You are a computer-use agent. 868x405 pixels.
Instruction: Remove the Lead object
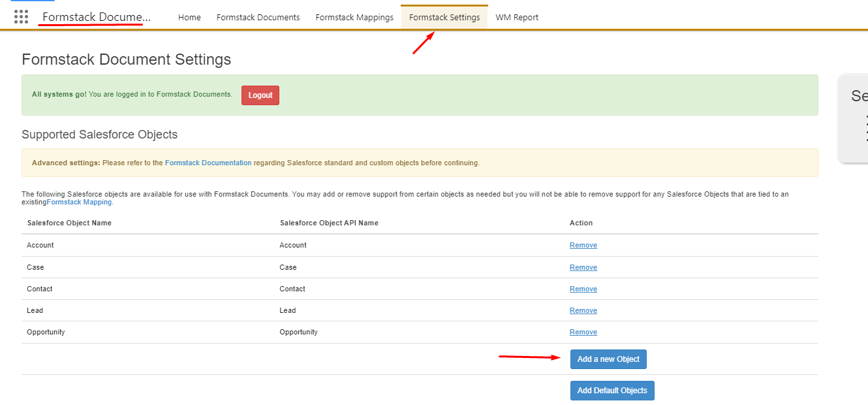pyautogui.click(x=583, y=310)
